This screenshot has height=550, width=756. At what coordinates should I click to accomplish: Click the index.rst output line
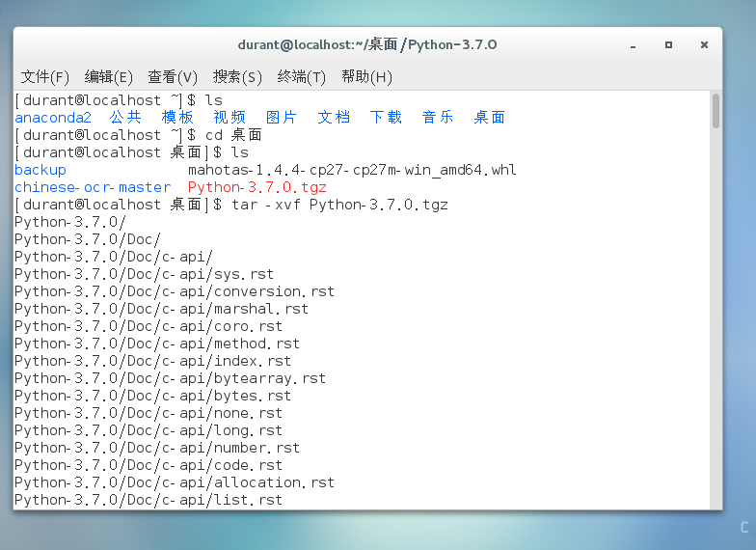pyautogui.click(x=152, y=361)
